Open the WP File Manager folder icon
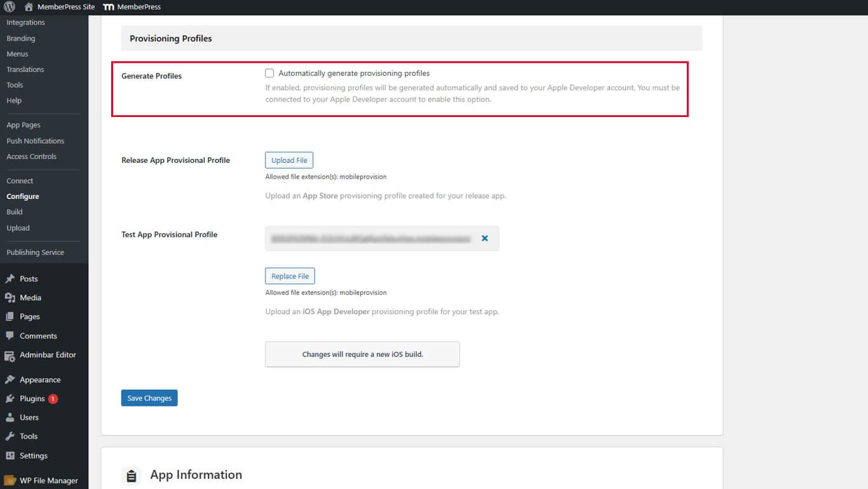The width and height of the screenshot is (868, 489). tap(11, 480)
